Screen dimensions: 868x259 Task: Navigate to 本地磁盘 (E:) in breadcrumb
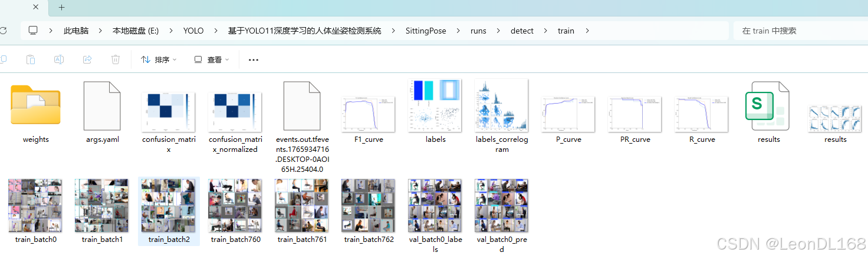click(136, 31)
